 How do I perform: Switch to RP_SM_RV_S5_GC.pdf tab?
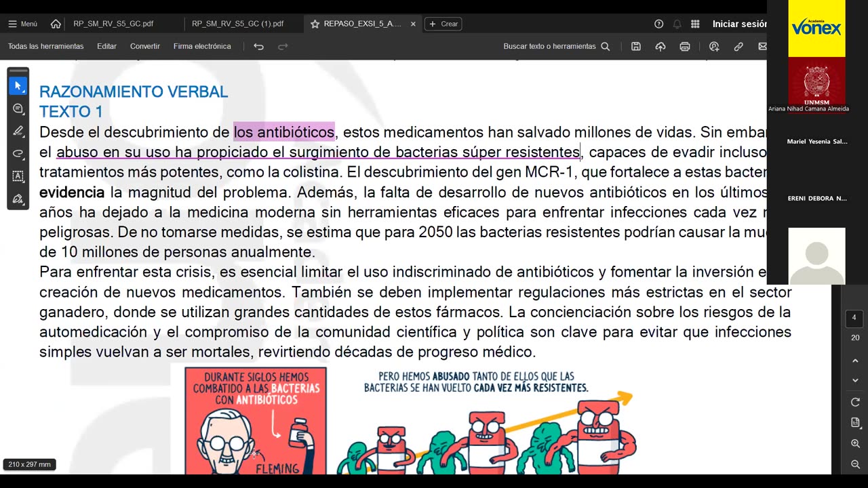coord(113,24)
